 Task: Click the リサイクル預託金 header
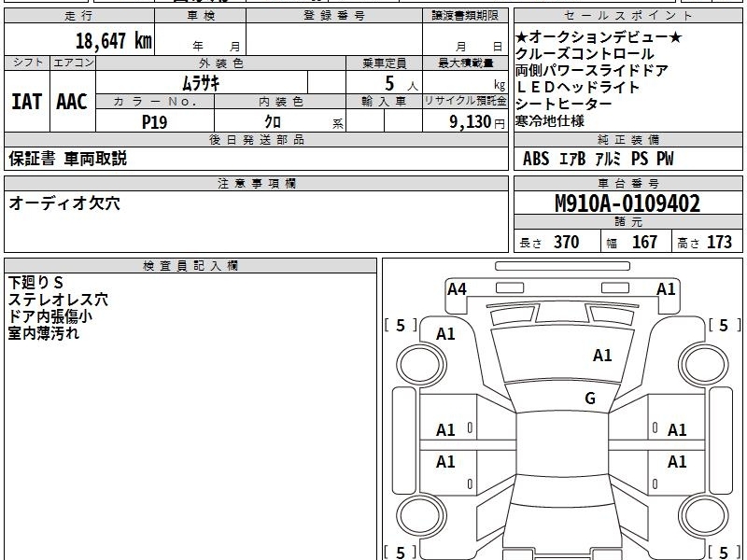click(465, 101)
